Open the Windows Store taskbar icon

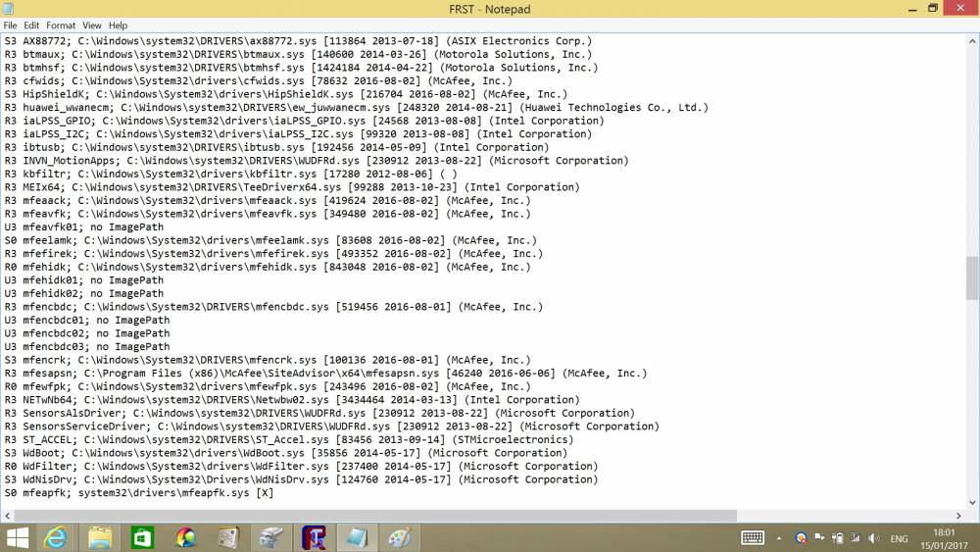(142, 537)
